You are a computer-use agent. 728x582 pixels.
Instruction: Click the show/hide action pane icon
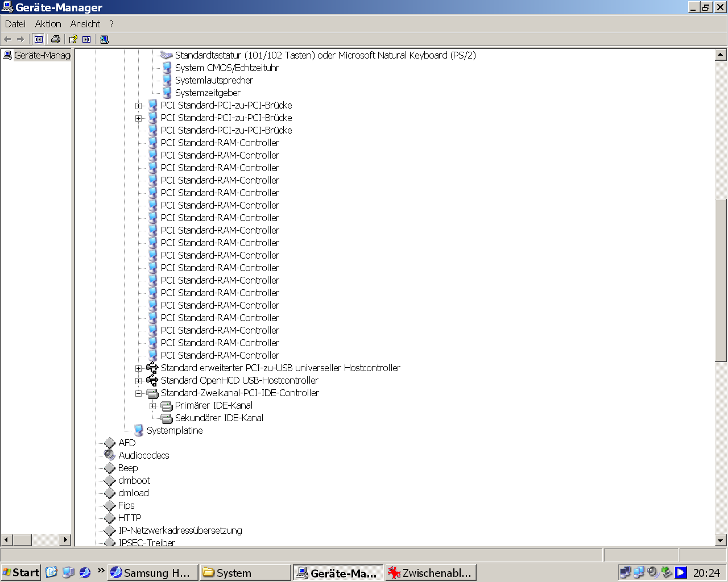[x=86, y=39]
